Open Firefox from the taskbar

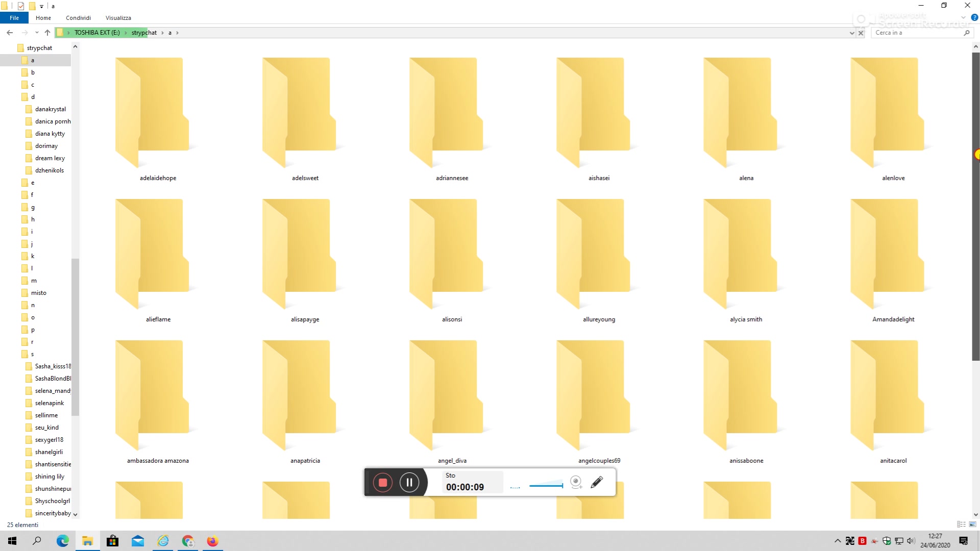point(212,541)
